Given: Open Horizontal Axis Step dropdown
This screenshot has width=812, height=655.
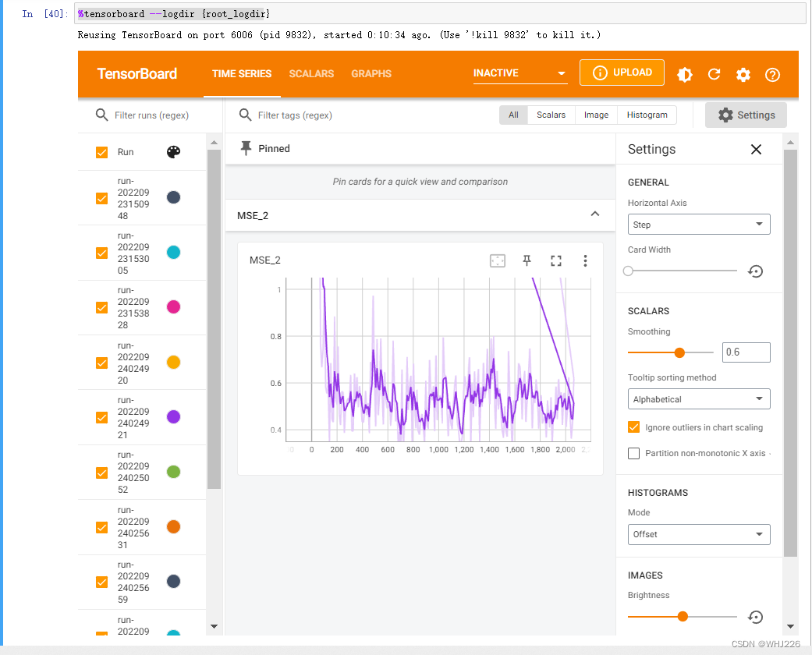Looking at the screenshot, I should tap(699, 225).
